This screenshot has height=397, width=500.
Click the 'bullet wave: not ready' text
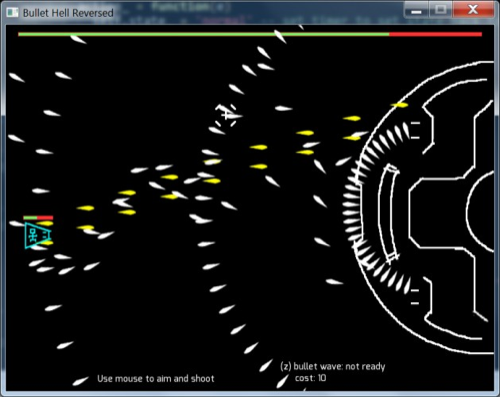333,366
